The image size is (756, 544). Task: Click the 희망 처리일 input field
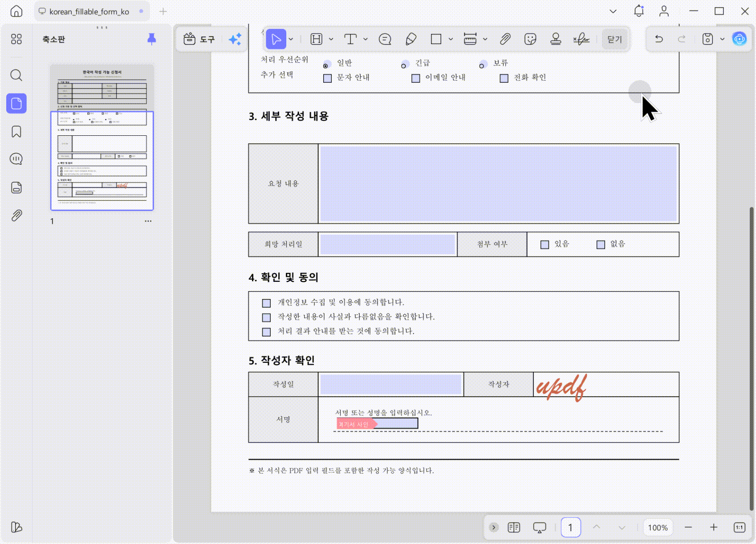387,244
